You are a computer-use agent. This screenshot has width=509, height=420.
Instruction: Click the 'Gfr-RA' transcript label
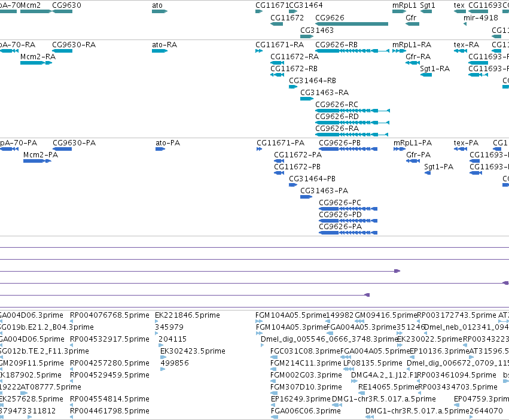click(x=418, y=56)
